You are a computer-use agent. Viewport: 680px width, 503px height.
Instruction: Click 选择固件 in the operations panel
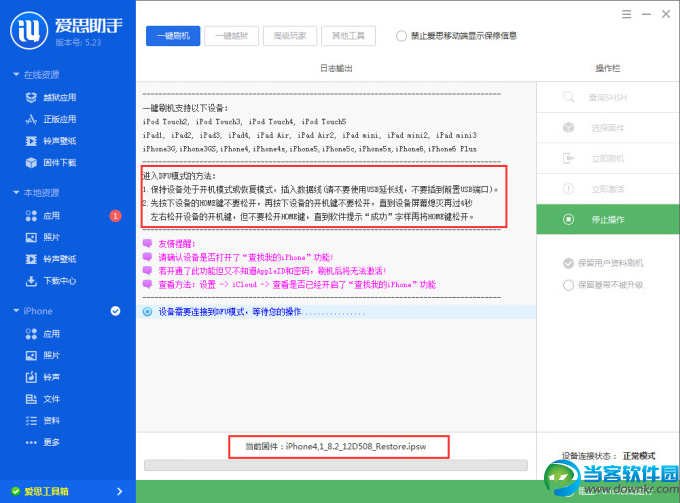[x=608, y=127]
